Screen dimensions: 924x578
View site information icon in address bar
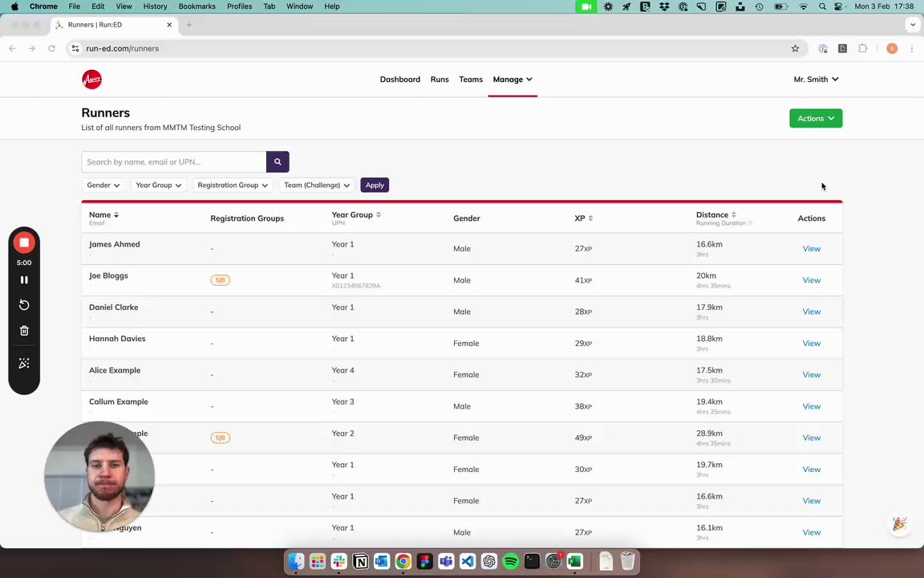[x=75, y=48]
